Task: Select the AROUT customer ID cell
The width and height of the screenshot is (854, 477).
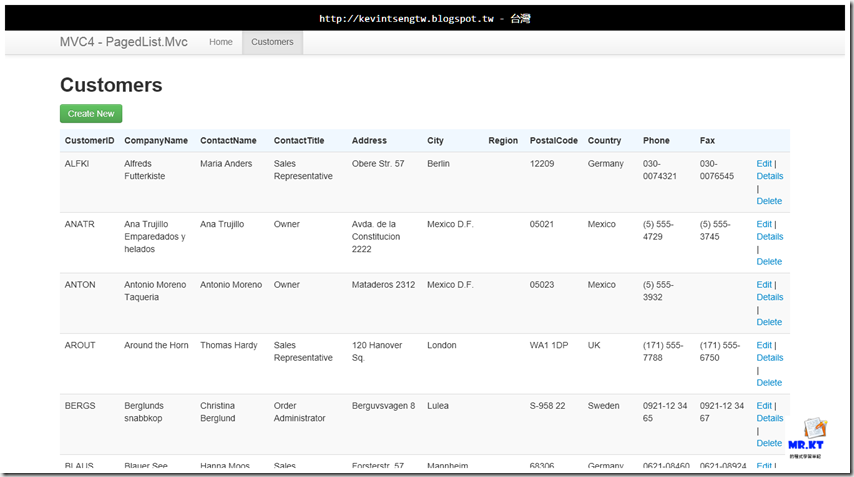Action: click(80, 345)
